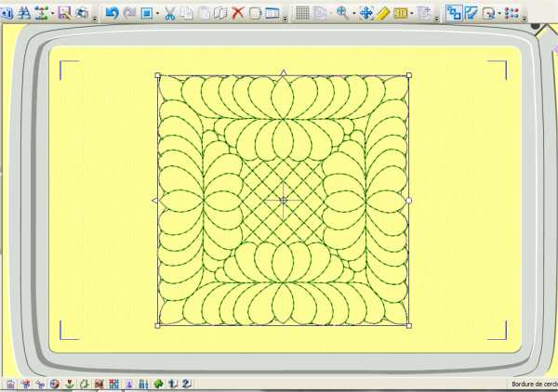Open dropdown arrow beside the 3D icon
Viewport: 558px width, 392px height.
coord(412,14)
